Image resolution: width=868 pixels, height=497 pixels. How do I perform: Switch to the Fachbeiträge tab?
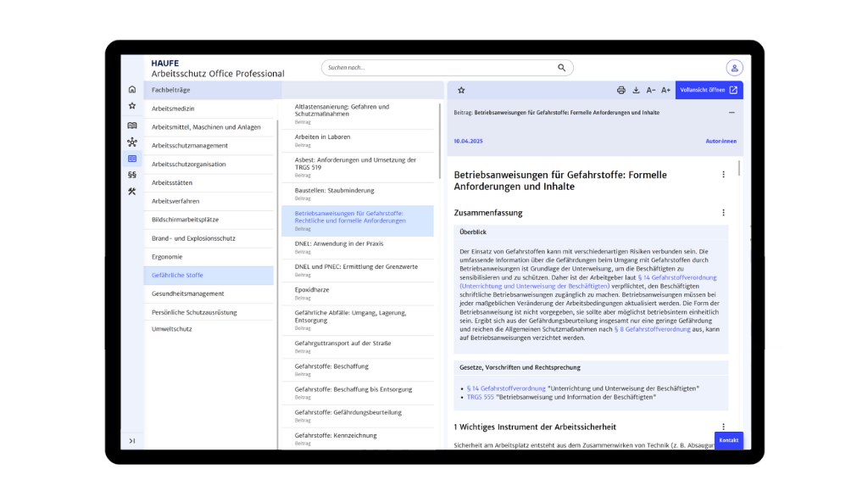[x=170, y=89]
